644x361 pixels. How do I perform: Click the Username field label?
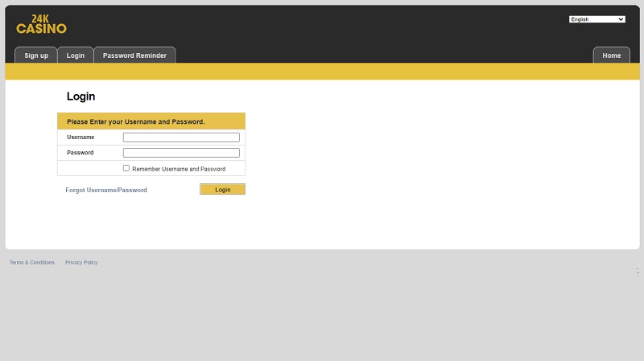point(80,137)
